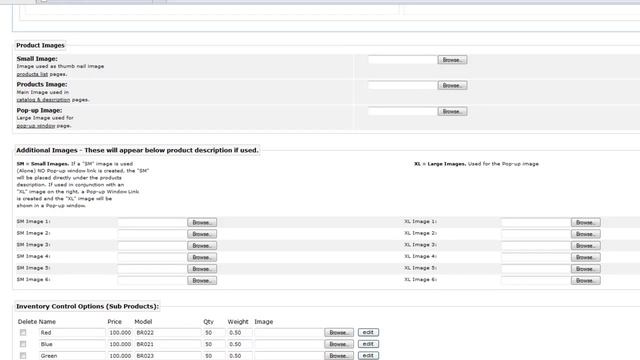Click edit button for Red sub product
This screenshot has width=640, height=360.
point(369,332)
